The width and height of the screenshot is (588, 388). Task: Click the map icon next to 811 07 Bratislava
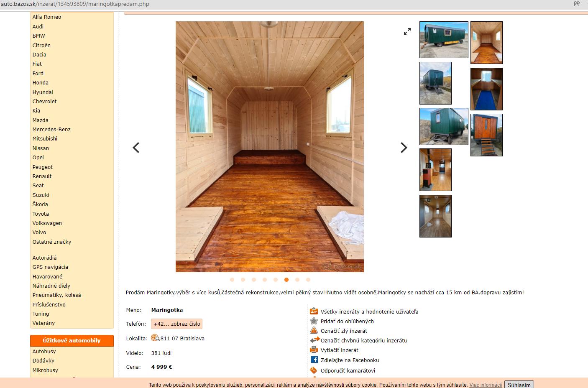(155, 338)
